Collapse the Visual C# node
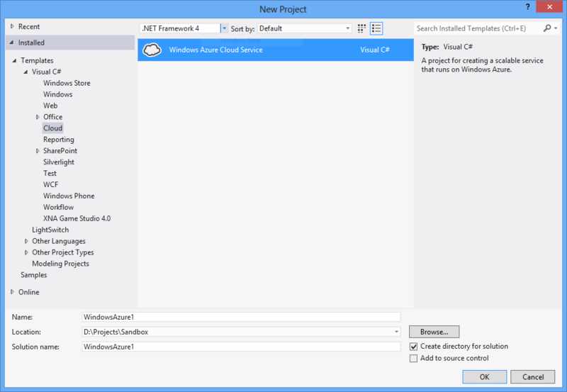This screenshot has width=567, height=392. [x=26, y=72]
